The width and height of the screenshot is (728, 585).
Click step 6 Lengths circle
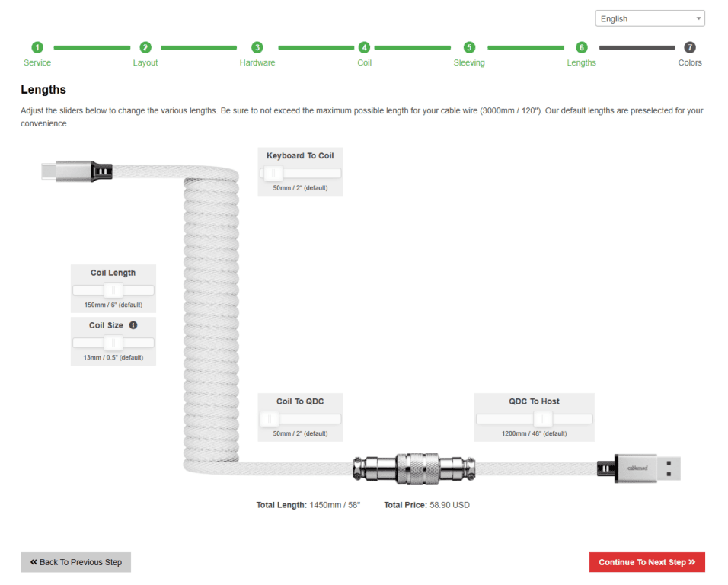582,47
